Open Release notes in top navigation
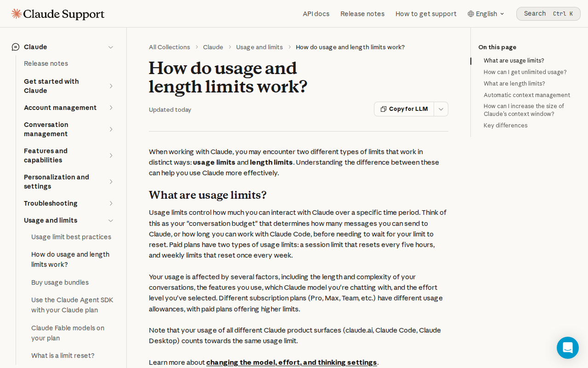 [362, 14]
